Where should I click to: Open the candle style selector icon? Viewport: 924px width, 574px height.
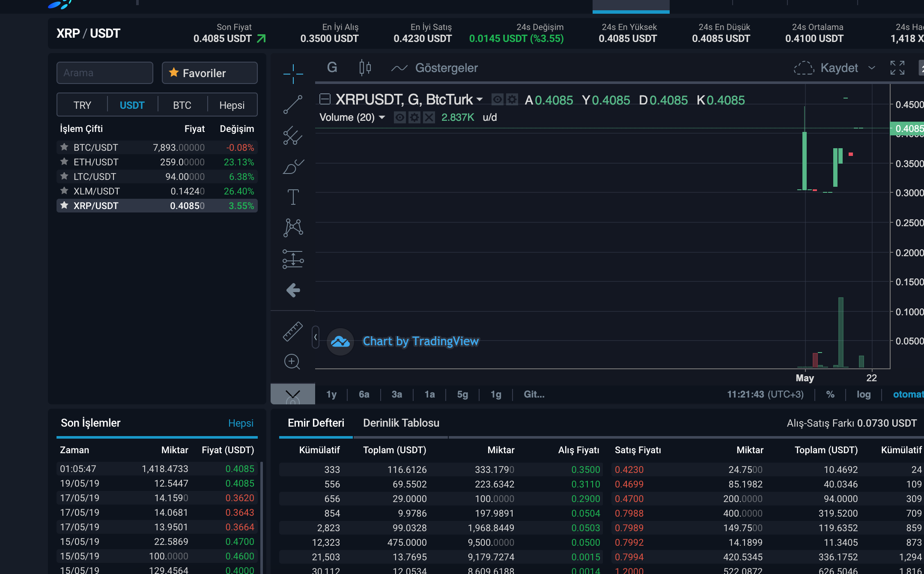coord(364,67)
